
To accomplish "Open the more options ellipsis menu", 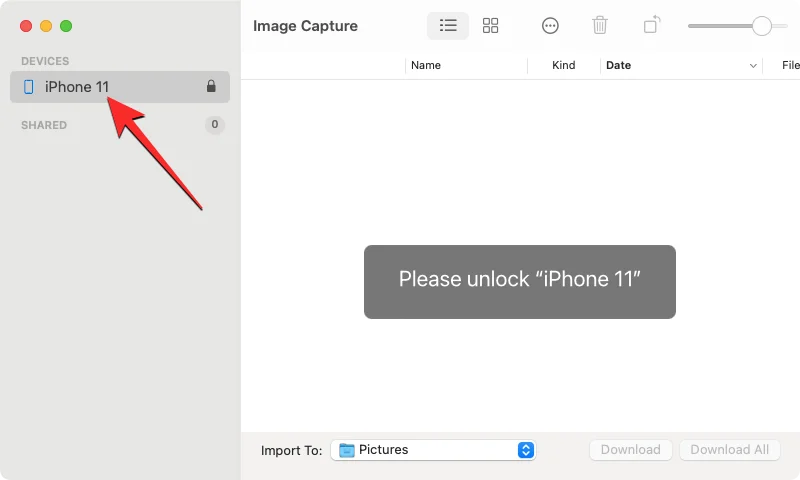I will click(x=550, y=26).
